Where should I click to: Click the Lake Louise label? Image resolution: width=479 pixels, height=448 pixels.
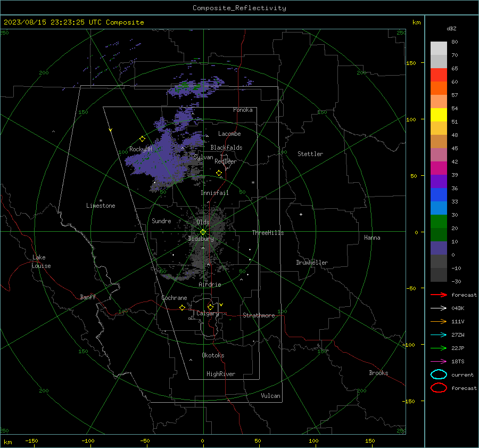[41, 262]
